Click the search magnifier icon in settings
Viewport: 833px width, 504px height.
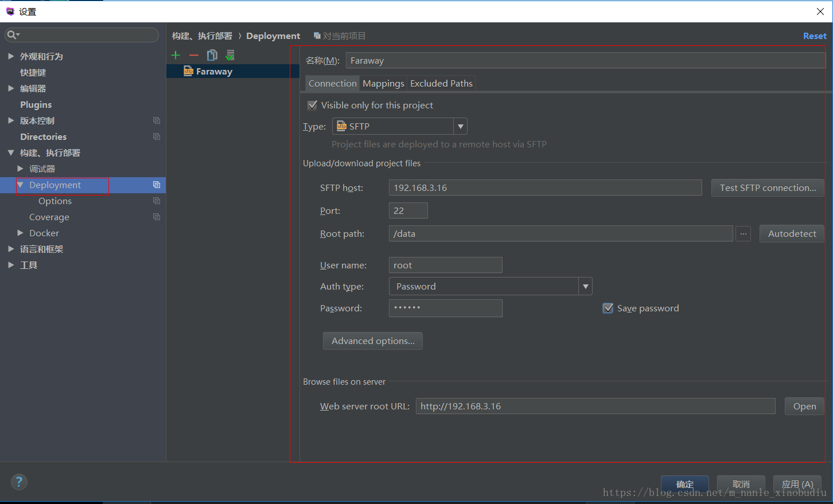[x=12, y=35]
